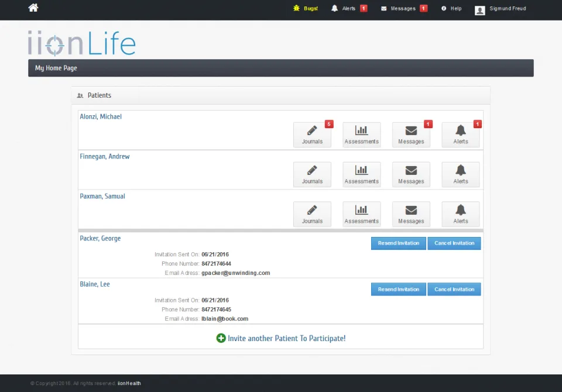Open Alerts in top navigation bar

[349, 8]
